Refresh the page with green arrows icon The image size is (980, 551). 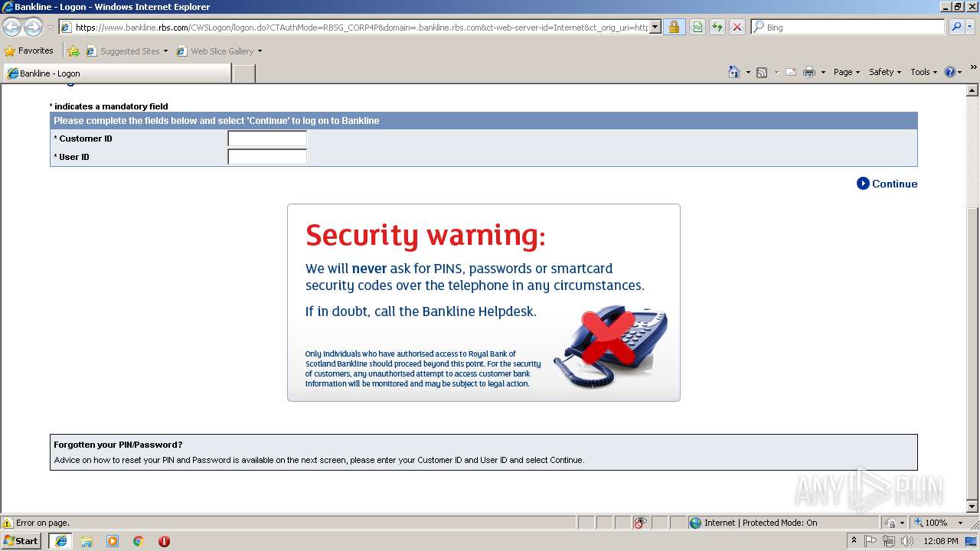[717, 28]
